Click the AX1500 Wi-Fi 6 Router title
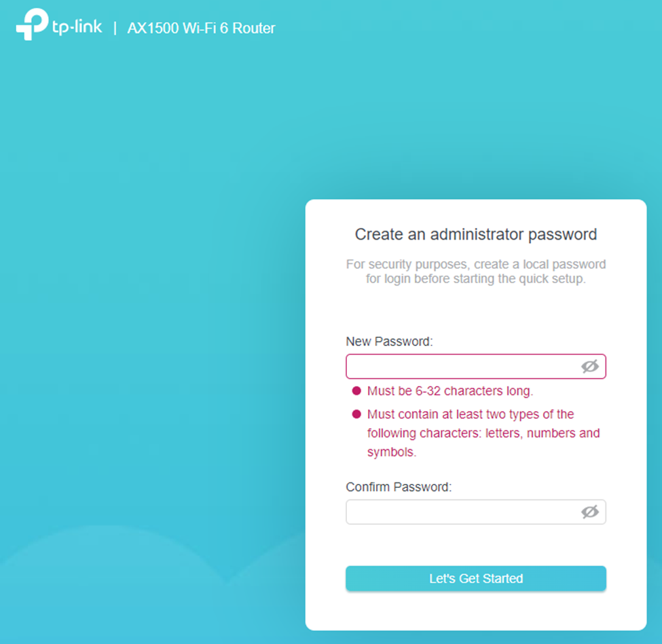Screen dimensions: 662x644 (201, 29)
